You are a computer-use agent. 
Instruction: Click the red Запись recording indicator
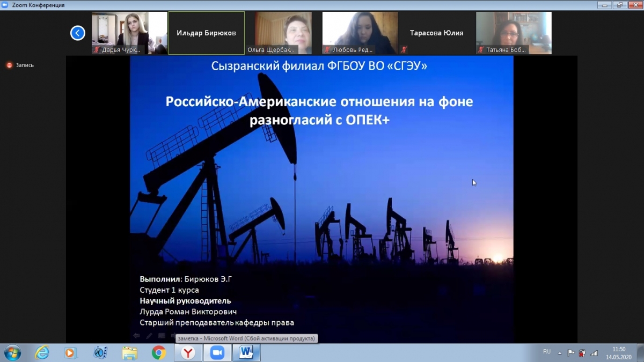(x=9, y=65)
